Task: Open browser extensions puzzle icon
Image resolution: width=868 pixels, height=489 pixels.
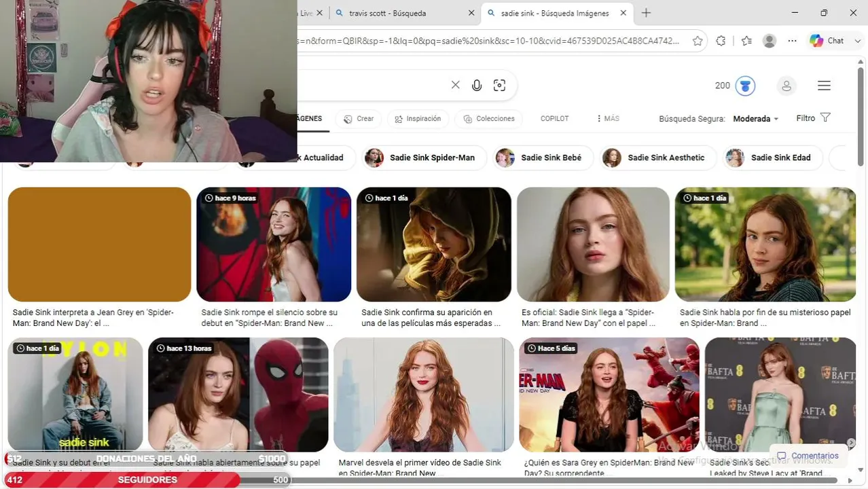Action: (721, 41)
